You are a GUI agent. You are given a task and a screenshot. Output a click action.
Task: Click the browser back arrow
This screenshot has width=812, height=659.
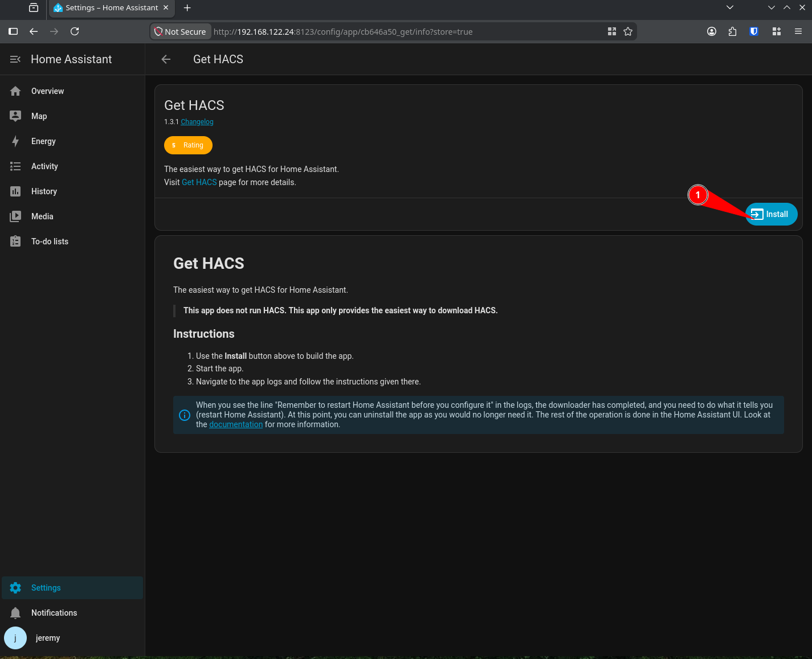click(34, 31)
